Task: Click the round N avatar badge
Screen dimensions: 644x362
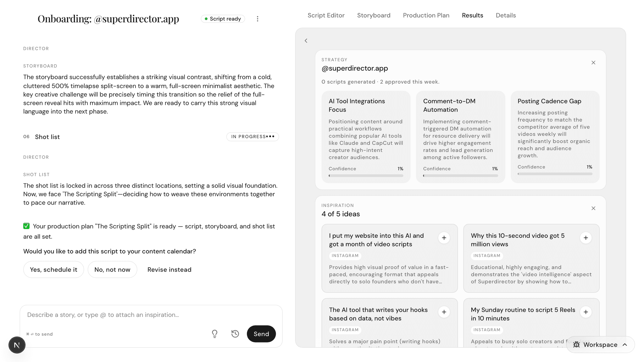Action: 17,345
